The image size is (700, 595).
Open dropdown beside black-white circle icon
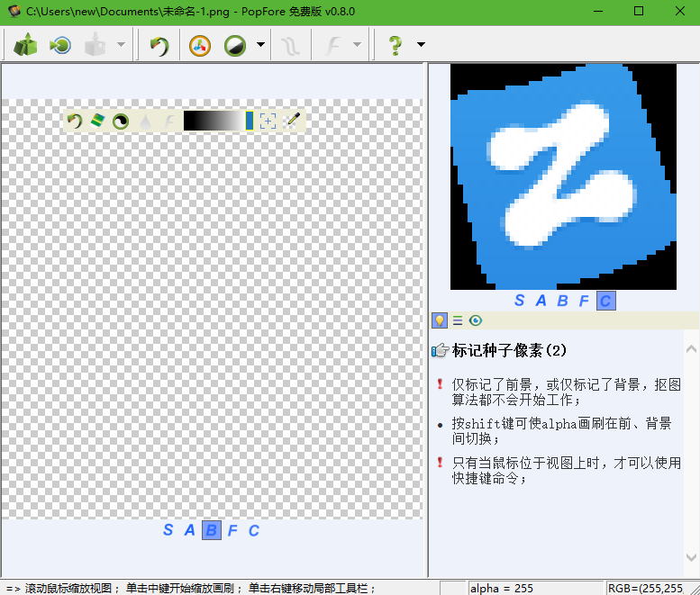(x=260, y=45)
